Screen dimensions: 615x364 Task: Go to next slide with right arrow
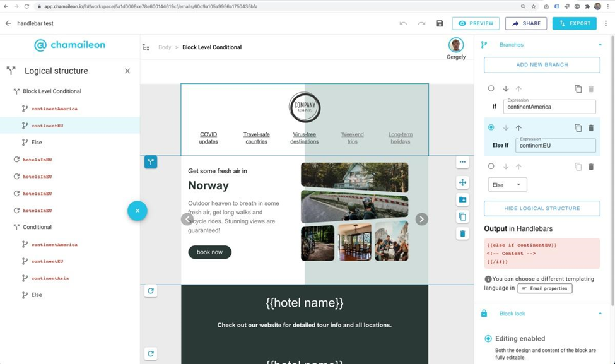[421, 219]
